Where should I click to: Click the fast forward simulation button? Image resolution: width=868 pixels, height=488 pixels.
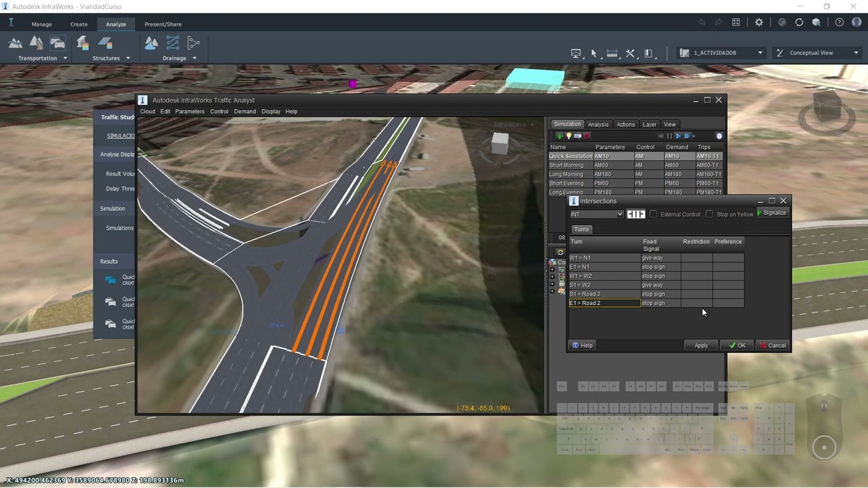click(686, 136)
